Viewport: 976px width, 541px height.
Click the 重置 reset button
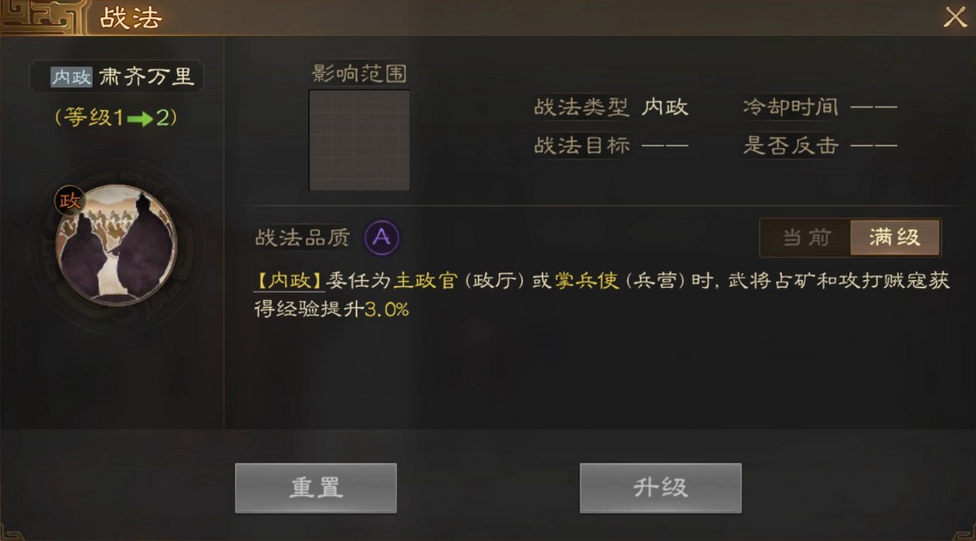[x=316, y=488]
